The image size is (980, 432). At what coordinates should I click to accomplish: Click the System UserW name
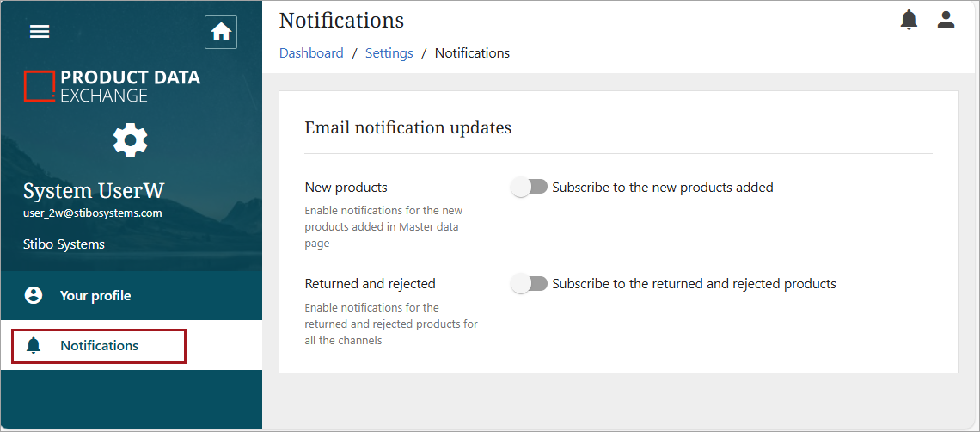pos(93,190)
